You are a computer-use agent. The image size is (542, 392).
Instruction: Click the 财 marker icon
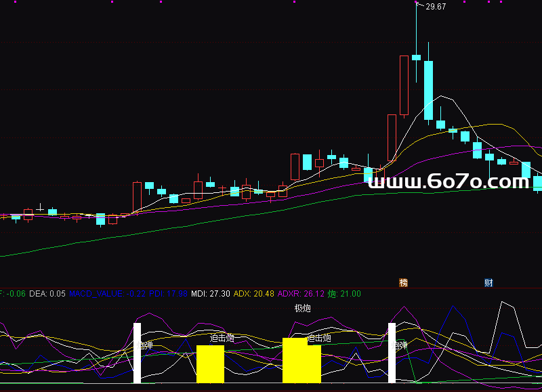coord(488,282)
